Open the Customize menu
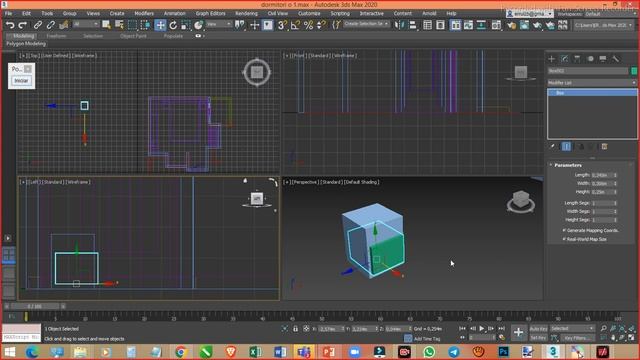The width and height of the screenshot is (640, 360). click(x=309, y=13)
